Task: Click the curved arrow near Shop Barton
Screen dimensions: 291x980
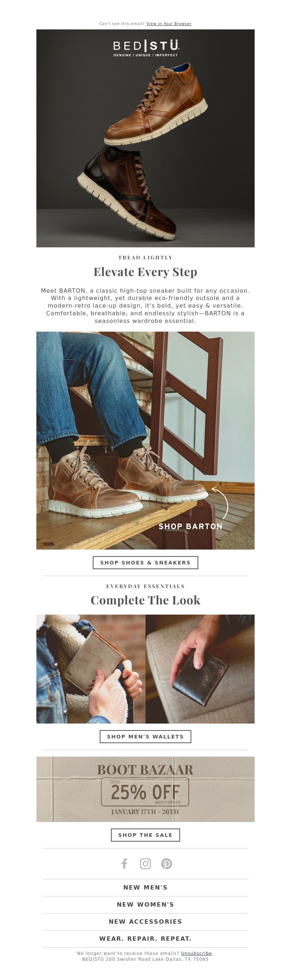Action: click(220, 502)
